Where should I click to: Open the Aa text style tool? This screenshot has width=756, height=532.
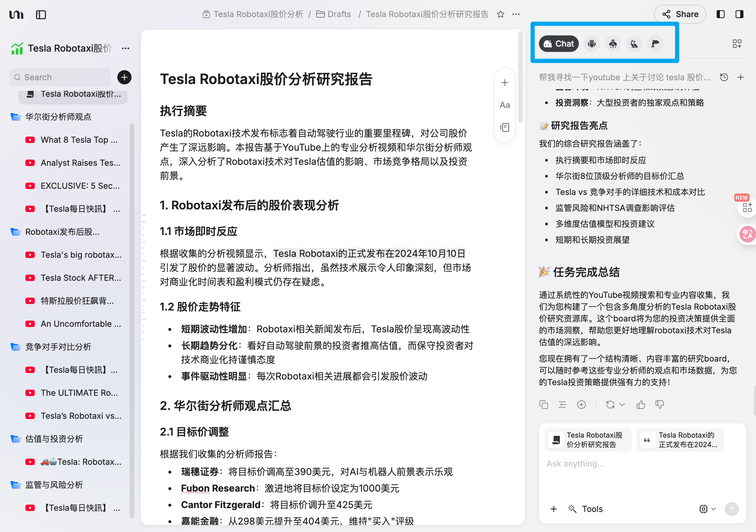point(505,105)
